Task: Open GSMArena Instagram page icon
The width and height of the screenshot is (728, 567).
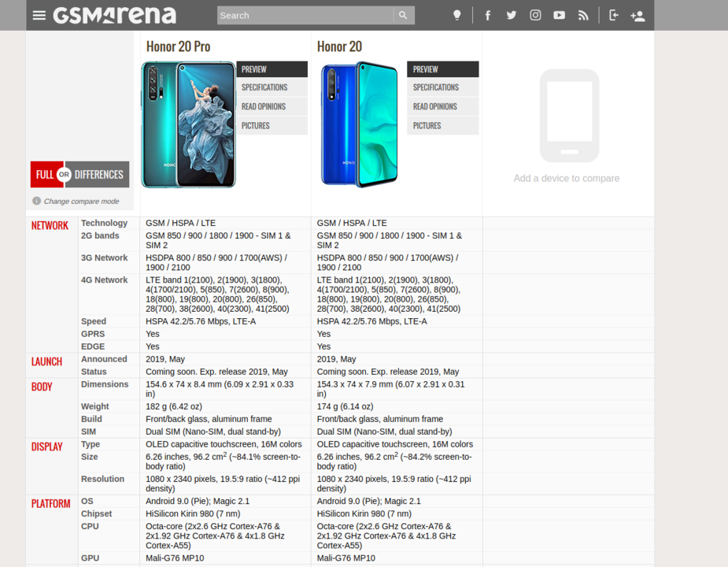Action: 535,15
